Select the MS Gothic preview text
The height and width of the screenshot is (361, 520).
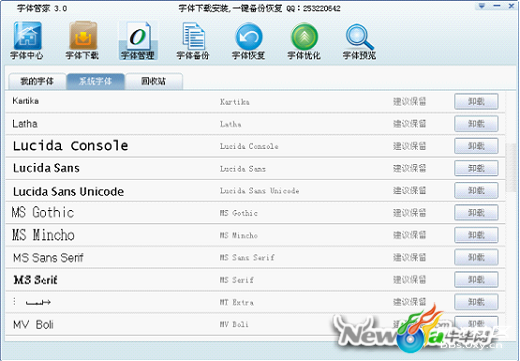43,212
